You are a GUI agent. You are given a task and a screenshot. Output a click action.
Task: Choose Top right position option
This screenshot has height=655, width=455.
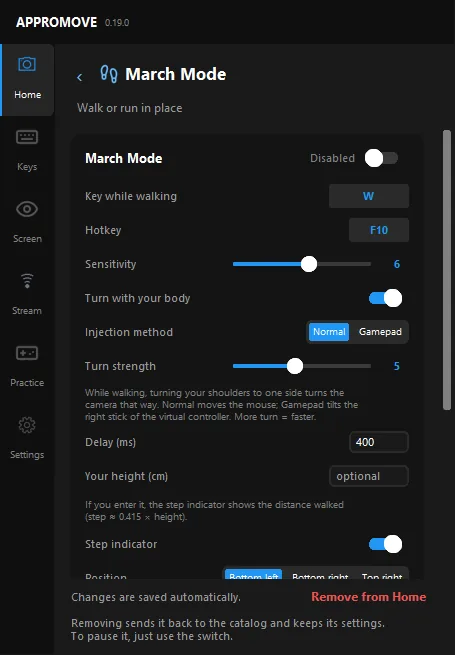[382, 574]
